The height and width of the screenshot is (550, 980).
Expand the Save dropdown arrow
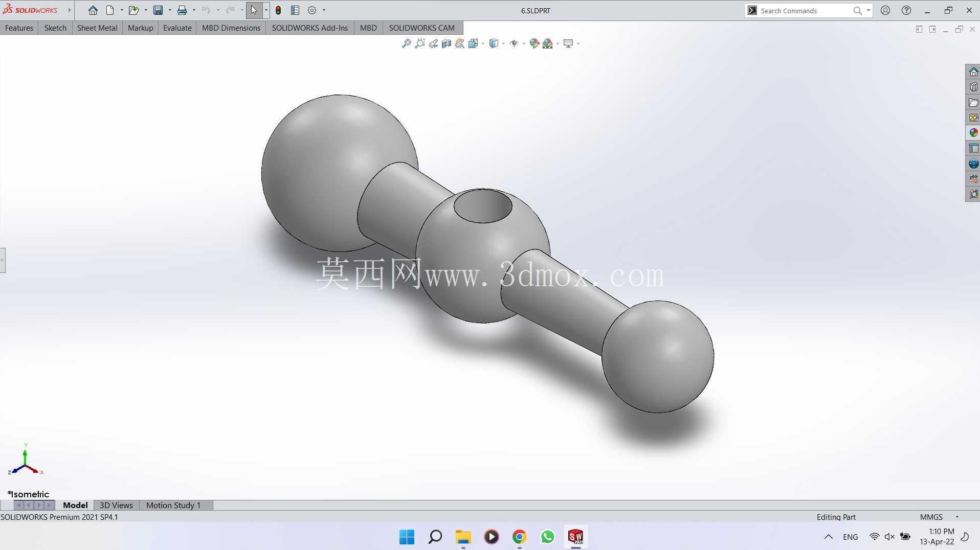click(170, 10)
